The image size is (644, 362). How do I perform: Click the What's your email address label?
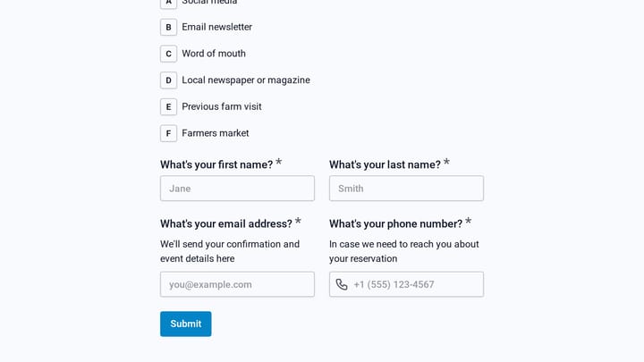point(226,223)
